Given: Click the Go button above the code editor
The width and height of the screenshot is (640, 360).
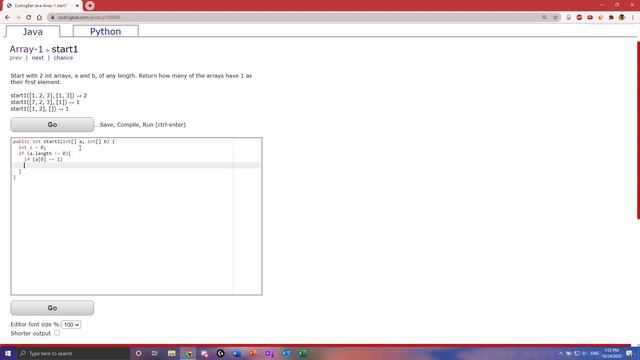Looking at the screenshot, I should pos(52,124).
